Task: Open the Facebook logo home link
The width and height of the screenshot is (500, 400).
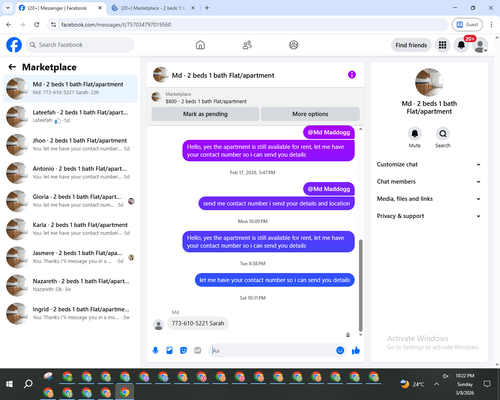Action: (14, 45)
